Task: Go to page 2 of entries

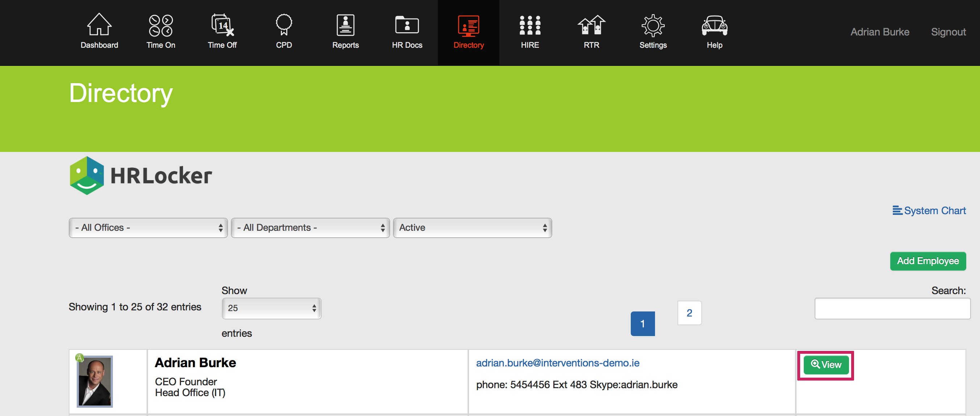Action: 689,313
